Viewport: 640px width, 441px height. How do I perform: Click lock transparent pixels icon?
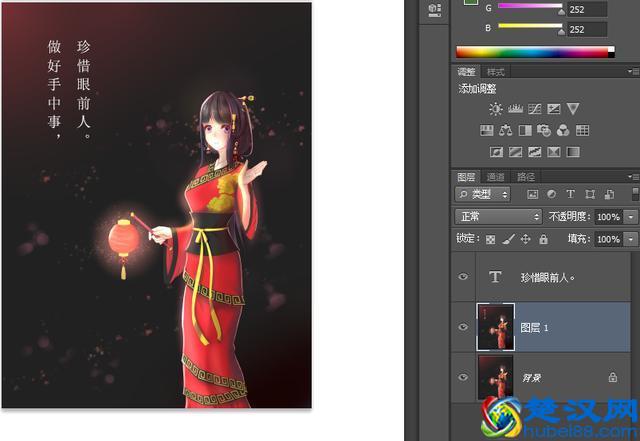(x=490, y=240)
